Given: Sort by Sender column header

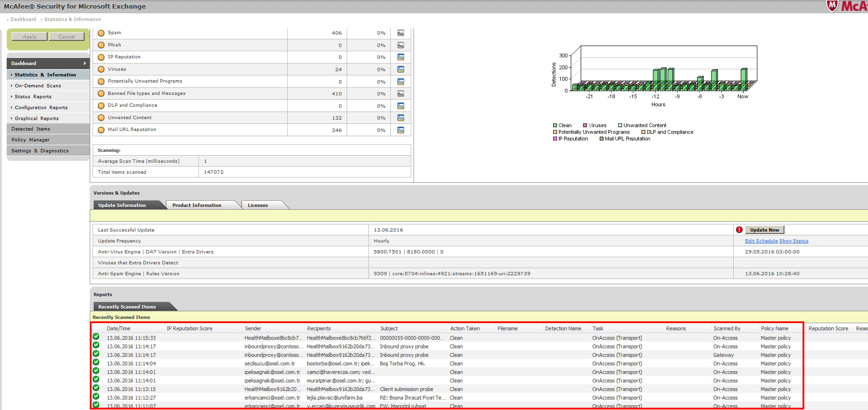Looking at the screenshot, I should coord(253,328).
